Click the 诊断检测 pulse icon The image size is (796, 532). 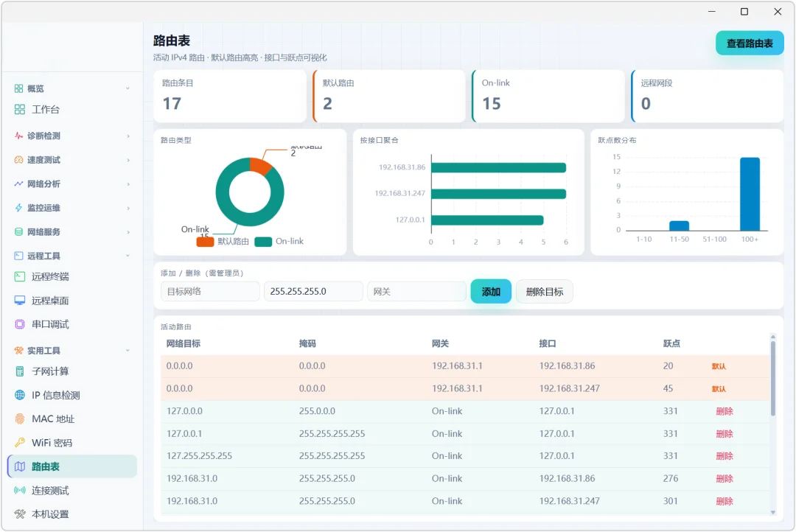pyautogui.click(x=18, y=136)
